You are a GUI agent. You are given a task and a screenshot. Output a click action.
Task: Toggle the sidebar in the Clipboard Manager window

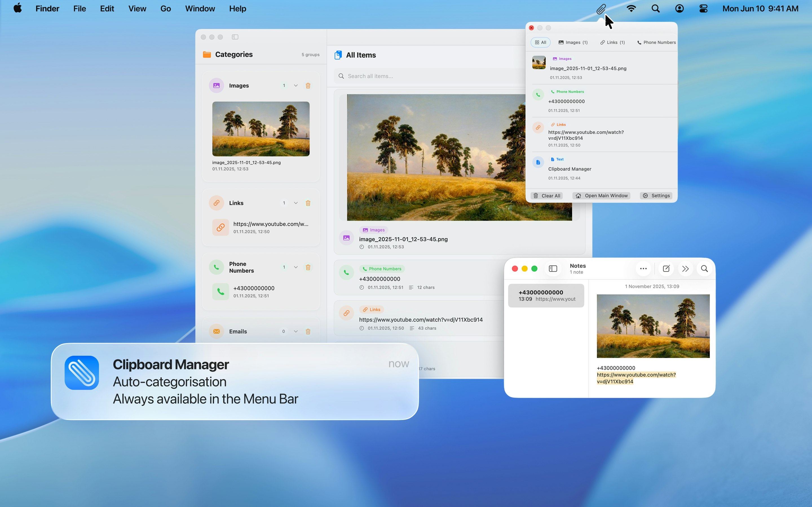click(x=235, y=37)
